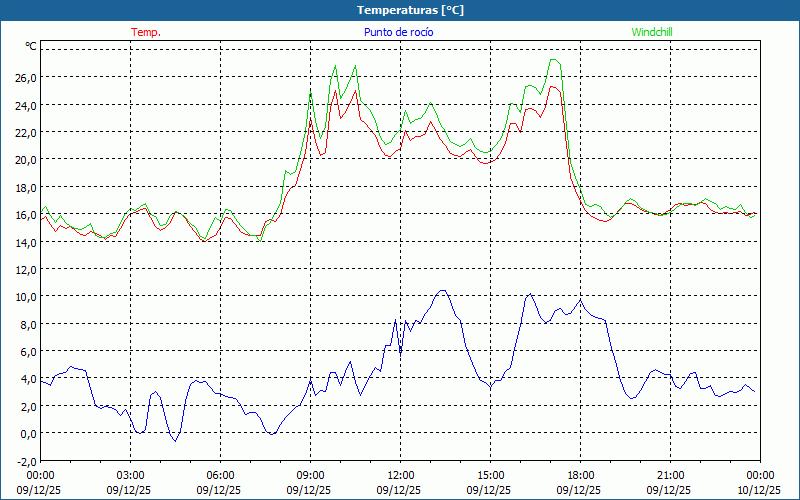800x500 pixels.
Task: Select the 15:00 time axis marker
Action: click(x=490, y=475)
